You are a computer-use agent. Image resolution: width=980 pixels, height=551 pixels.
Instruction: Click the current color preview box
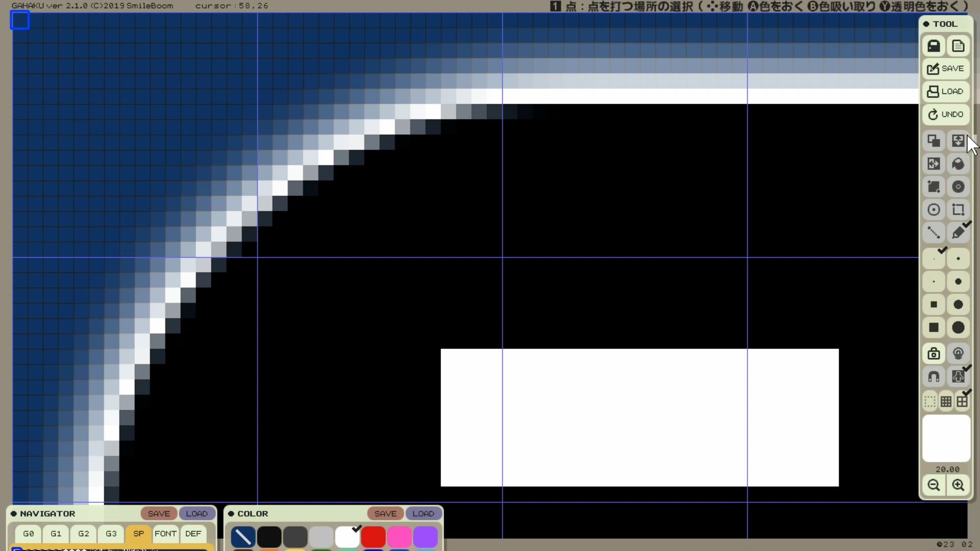pyautogui.click(x=946, y=438)
